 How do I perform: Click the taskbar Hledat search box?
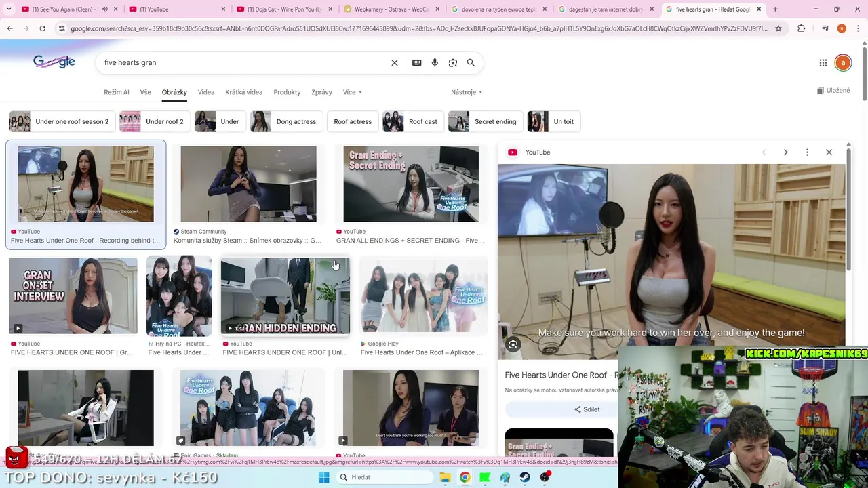[x=384, y=477]
